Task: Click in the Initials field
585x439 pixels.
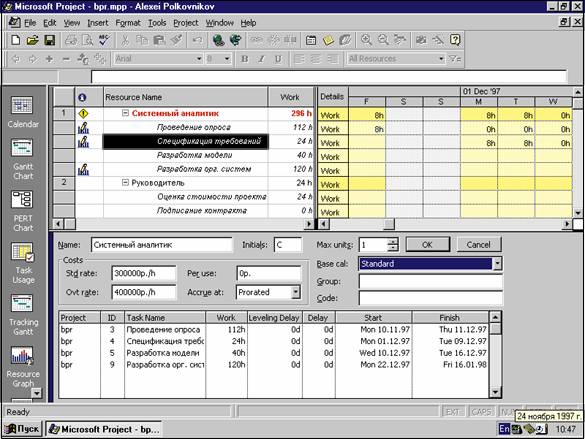Action: coord(287,245)
